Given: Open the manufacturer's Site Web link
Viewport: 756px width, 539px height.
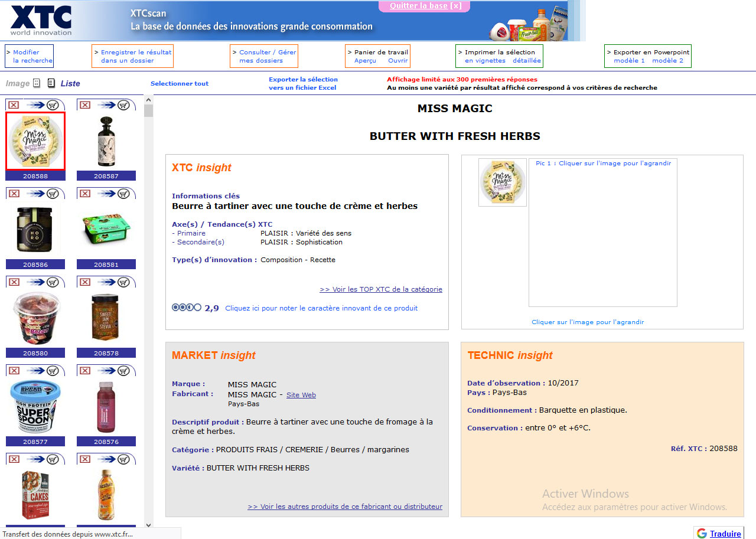Looking at the screenshot, I should point(301,395).
